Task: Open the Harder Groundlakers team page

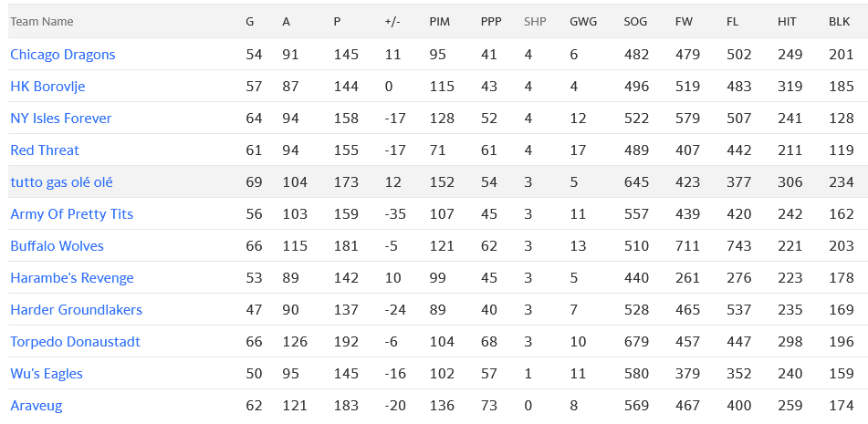Action: (x=77, y=310)
